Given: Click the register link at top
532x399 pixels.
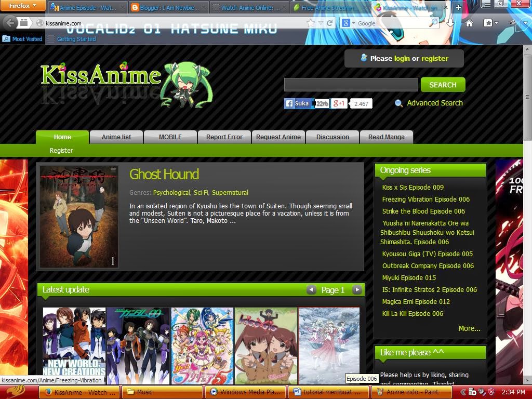Looking at the screenshot, I should pos(435,58).
